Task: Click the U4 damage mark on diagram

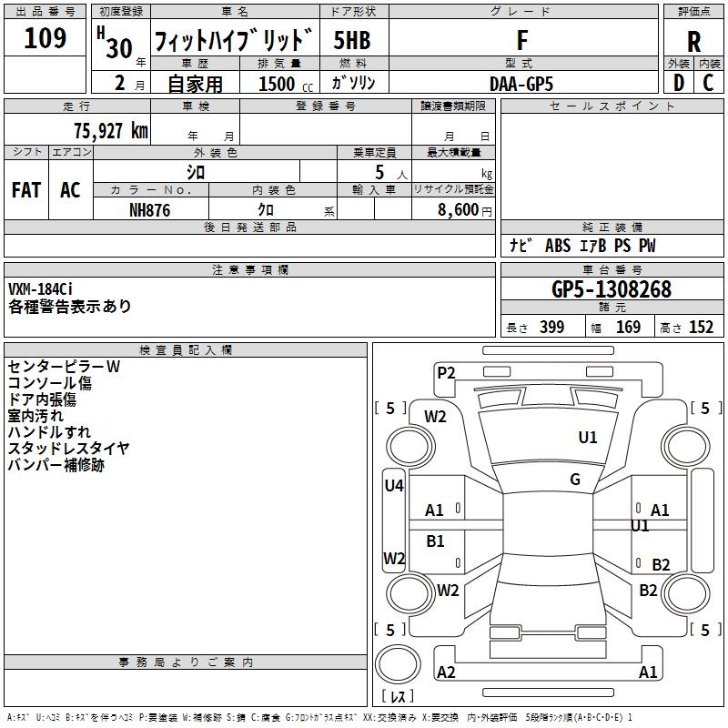Action: [x=393, y=486]
